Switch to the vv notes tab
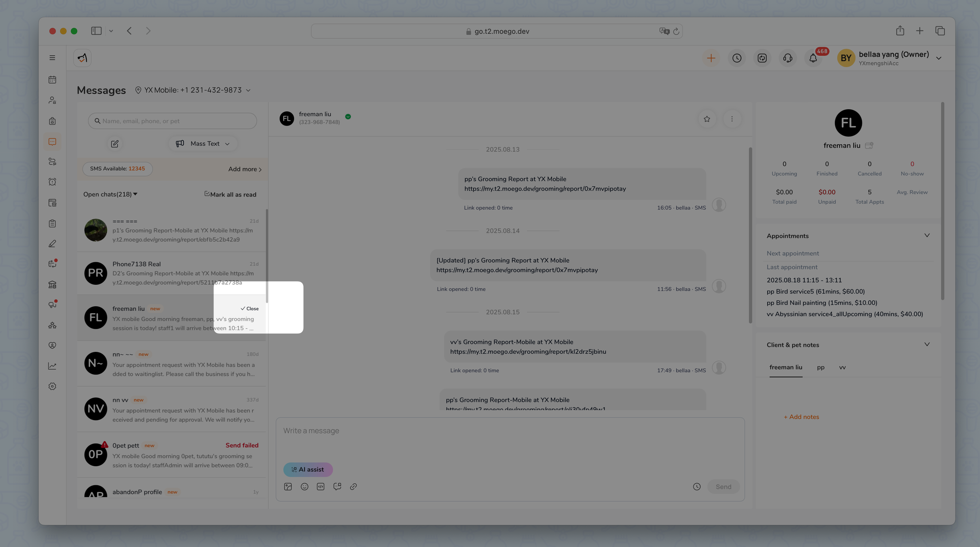980x547 pixels. [842, 368]
